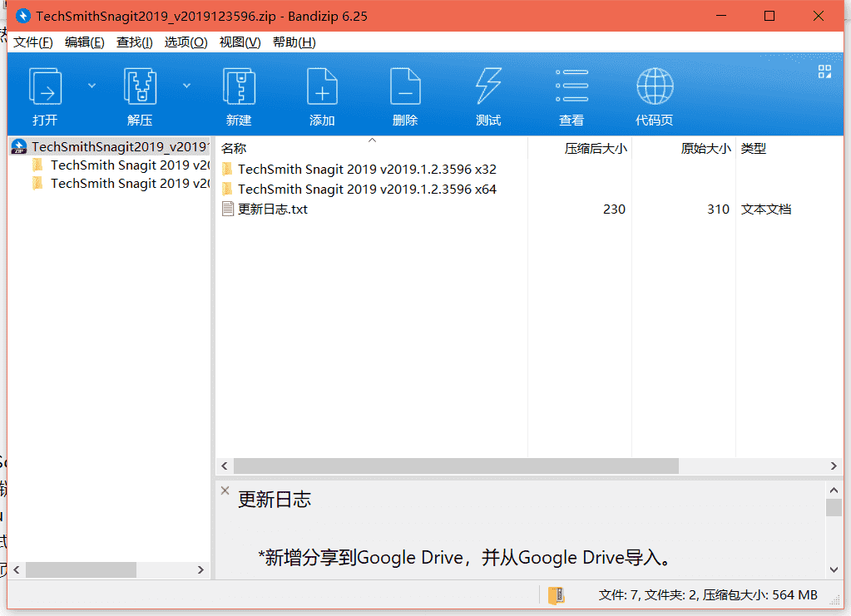The height and width of the screenshot is (616, 851).
Task: Click the Open (打开) toolbar icon
Action: pos(45,86)
